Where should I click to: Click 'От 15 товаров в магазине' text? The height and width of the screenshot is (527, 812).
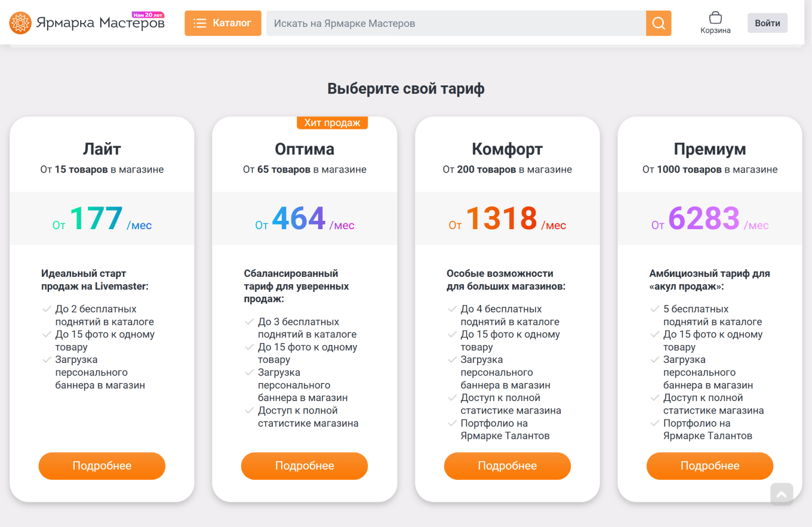click(102, 169)
